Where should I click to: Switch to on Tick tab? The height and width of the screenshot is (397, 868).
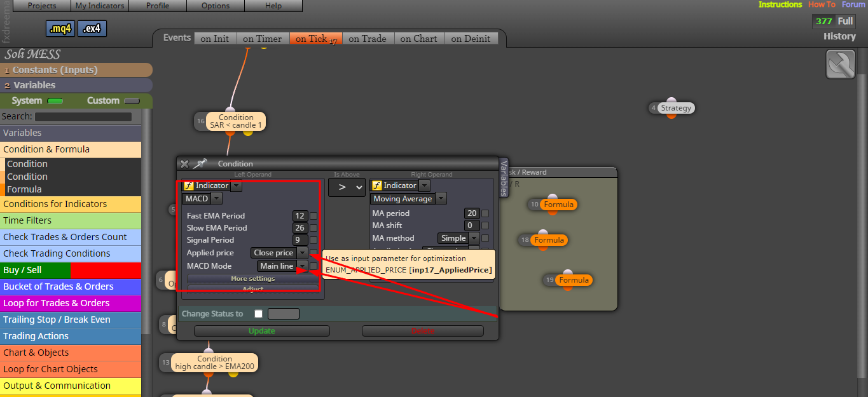tap(316, 39)
